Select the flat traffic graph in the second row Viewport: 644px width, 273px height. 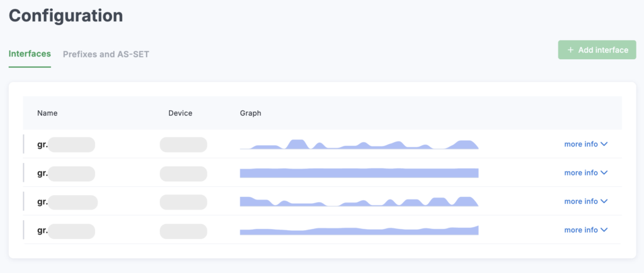359,173
